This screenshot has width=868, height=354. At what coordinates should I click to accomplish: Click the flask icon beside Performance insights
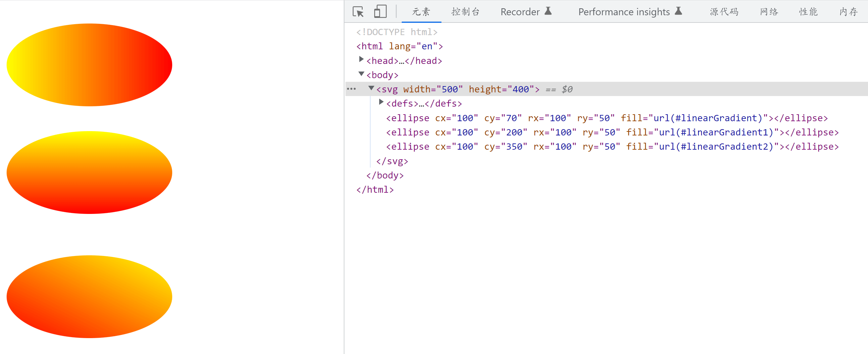pos(678,11)
